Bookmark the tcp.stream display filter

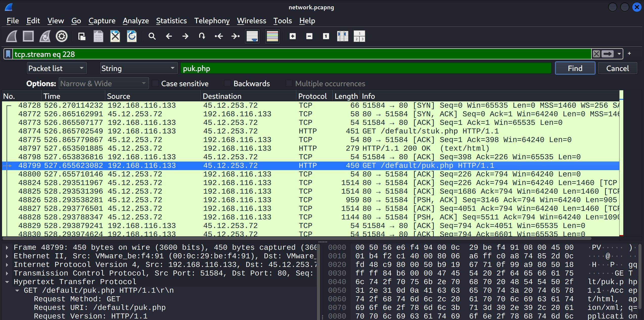tap(8, 54)
